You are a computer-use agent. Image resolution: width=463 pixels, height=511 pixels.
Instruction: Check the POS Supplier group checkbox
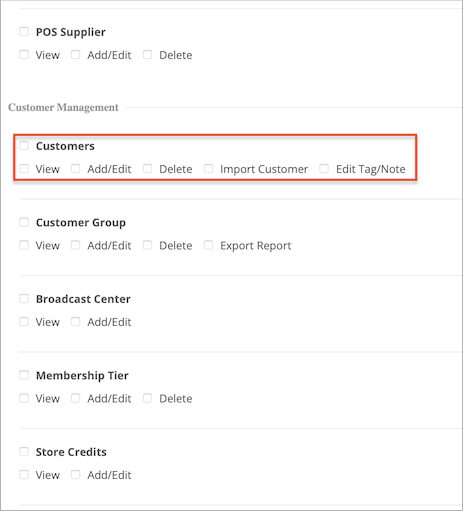[x=24, y=32]
